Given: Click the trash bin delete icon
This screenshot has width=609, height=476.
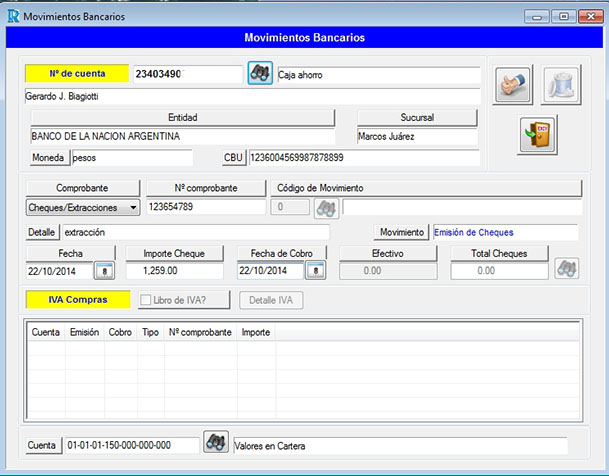Looking at the screenshot, I should (x=561, y=85).
